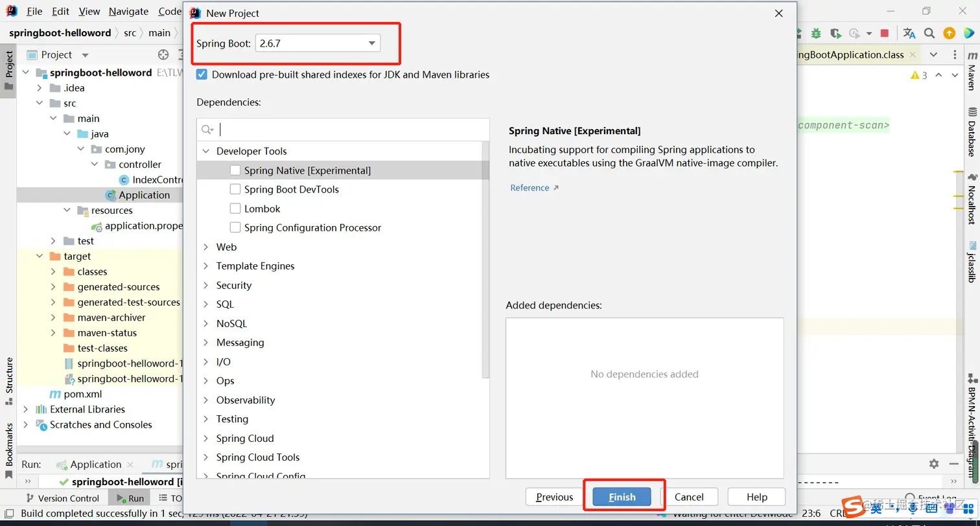Open the File menu

click(34, 12)
